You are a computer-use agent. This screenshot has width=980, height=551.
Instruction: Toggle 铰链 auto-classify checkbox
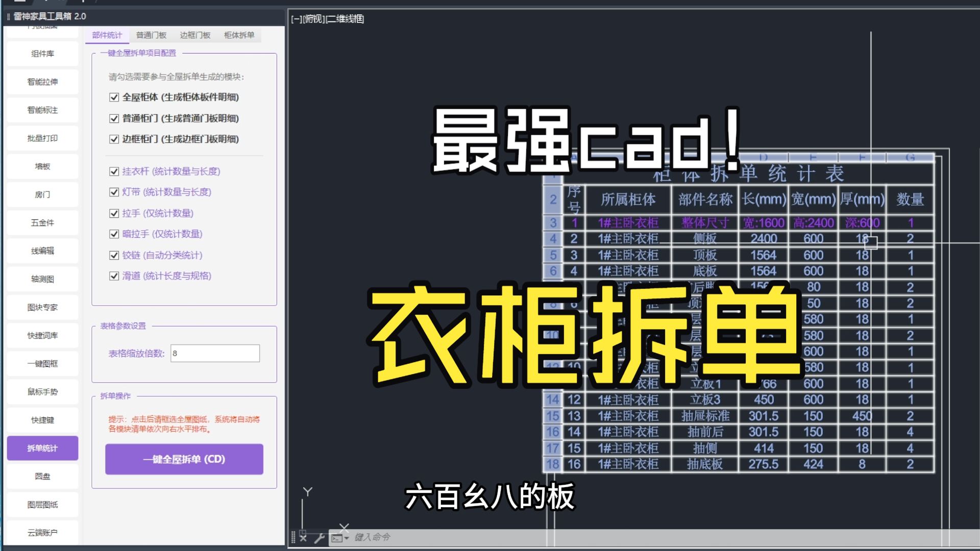pos(114,255)
